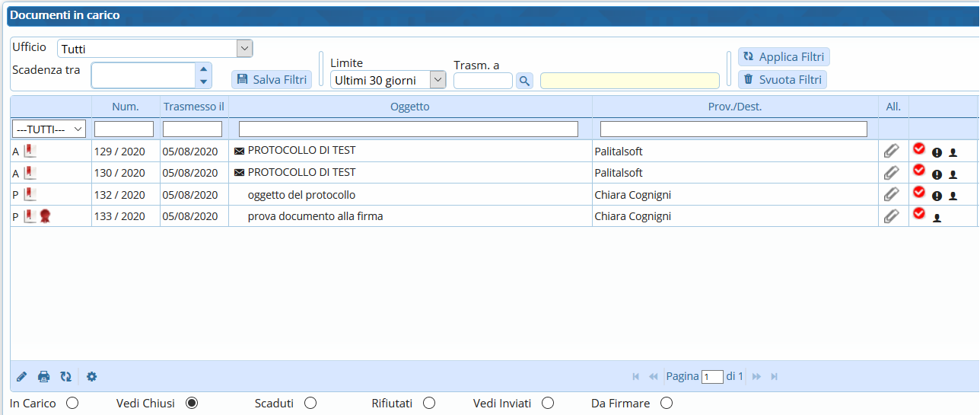Sort table by Oggetto column header
This screenshot has width=980, height=415.
(x=410, y=107)
